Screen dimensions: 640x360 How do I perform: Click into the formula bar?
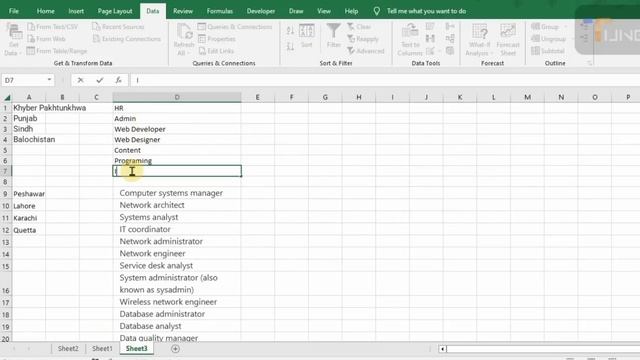click(x=384, y=80)
